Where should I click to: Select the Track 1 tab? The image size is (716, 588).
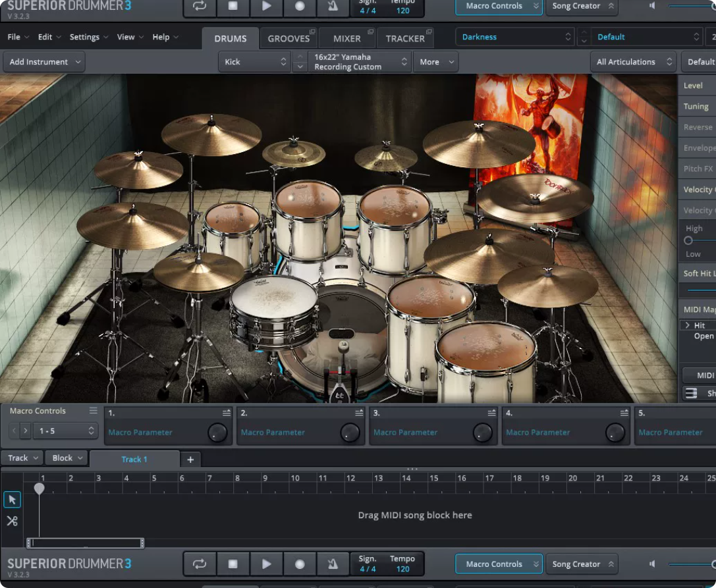[134, 460]
